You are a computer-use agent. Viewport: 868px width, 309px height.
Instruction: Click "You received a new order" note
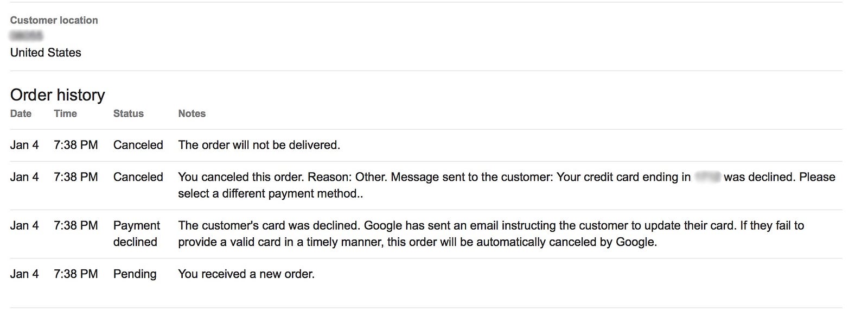click(246, 274)
